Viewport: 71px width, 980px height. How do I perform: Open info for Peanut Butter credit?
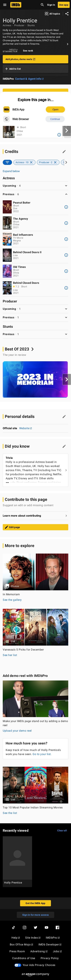pos(66,207)
